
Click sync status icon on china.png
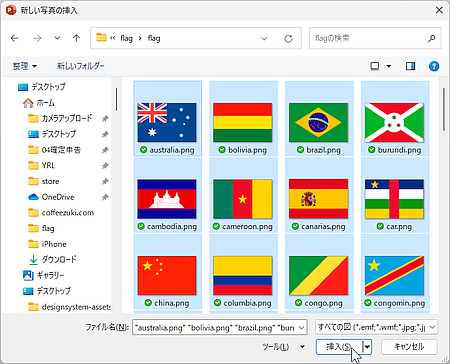[x=149, y=303]
